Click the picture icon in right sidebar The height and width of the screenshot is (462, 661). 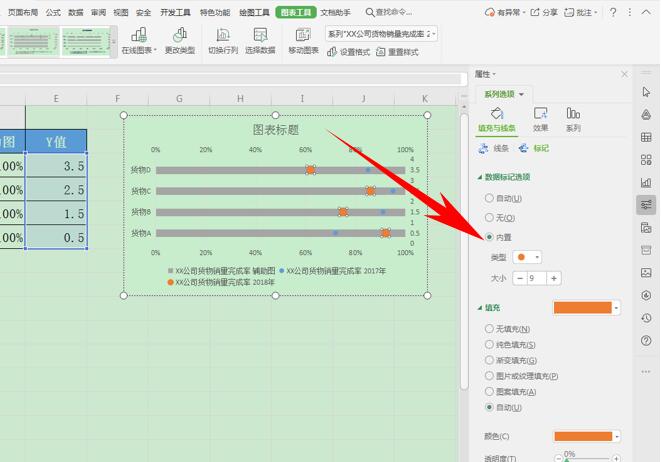coord(646,273)
